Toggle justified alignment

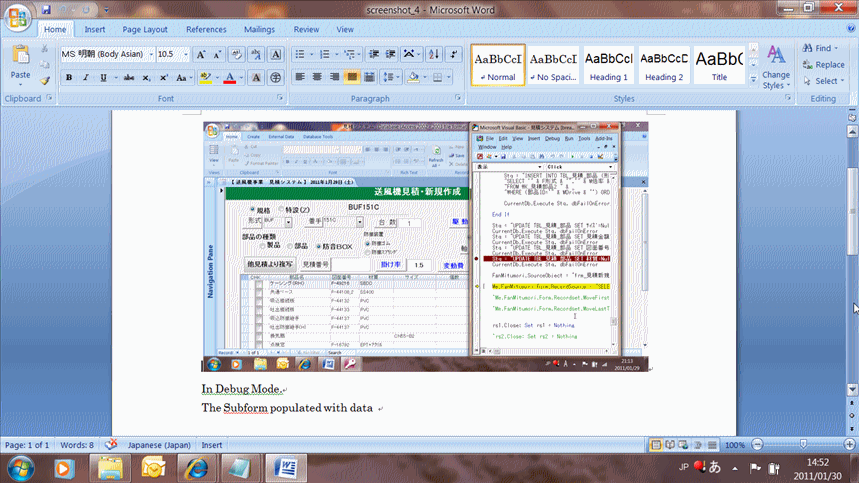click(352, 77)
